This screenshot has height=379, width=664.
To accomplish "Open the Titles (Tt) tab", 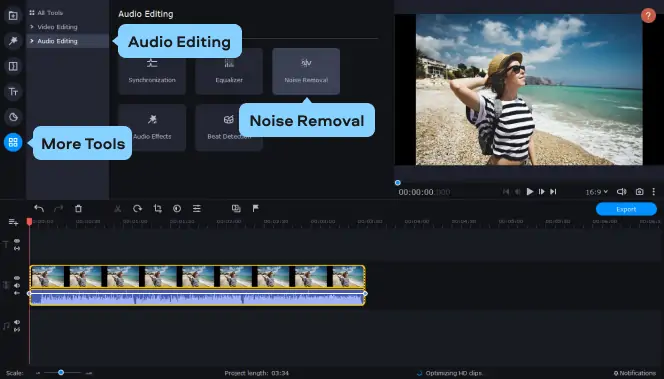I will coord(13,91).
